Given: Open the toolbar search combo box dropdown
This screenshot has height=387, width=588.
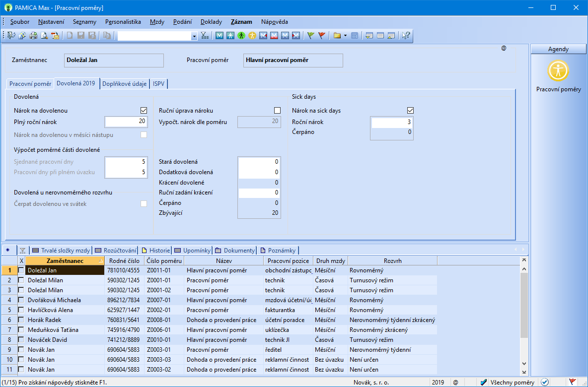Looking at the screenshot, I should pos(194,36).
